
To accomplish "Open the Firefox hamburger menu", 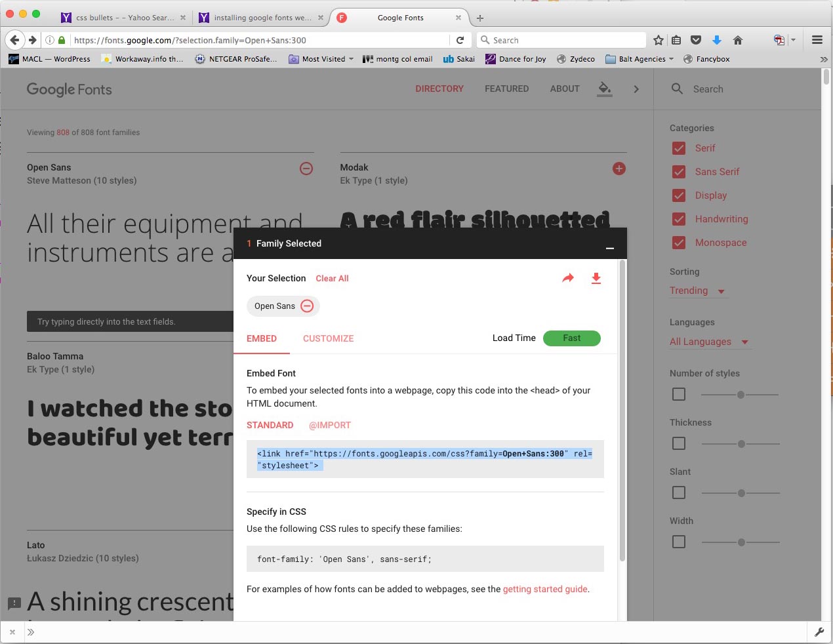I will [817, 40].
